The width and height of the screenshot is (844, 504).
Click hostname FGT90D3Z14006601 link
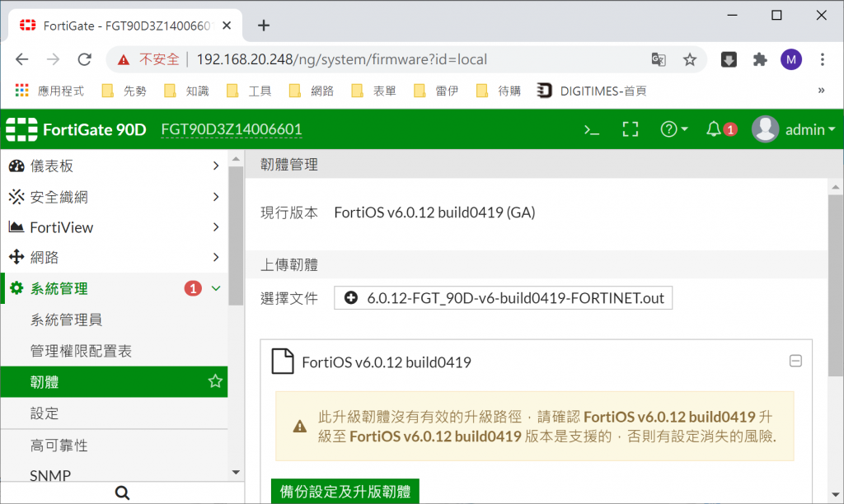(x=232, y=129)
